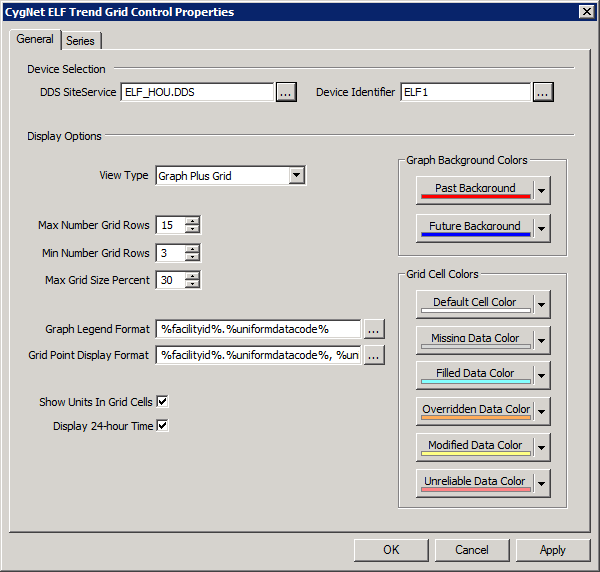Viewport: 600px width, 572px height.
Task: Apply changes with the Apply button
Action: (x=553, y=550)
